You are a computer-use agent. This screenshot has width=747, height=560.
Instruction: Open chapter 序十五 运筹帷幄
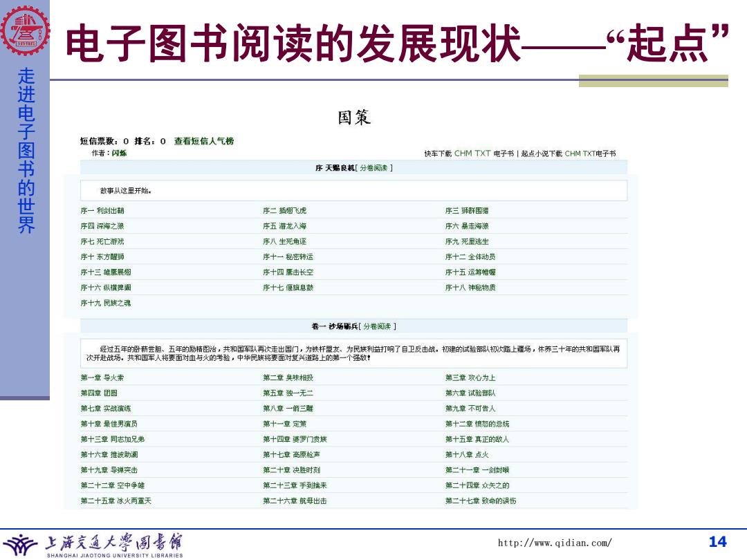tap(470, 272)
